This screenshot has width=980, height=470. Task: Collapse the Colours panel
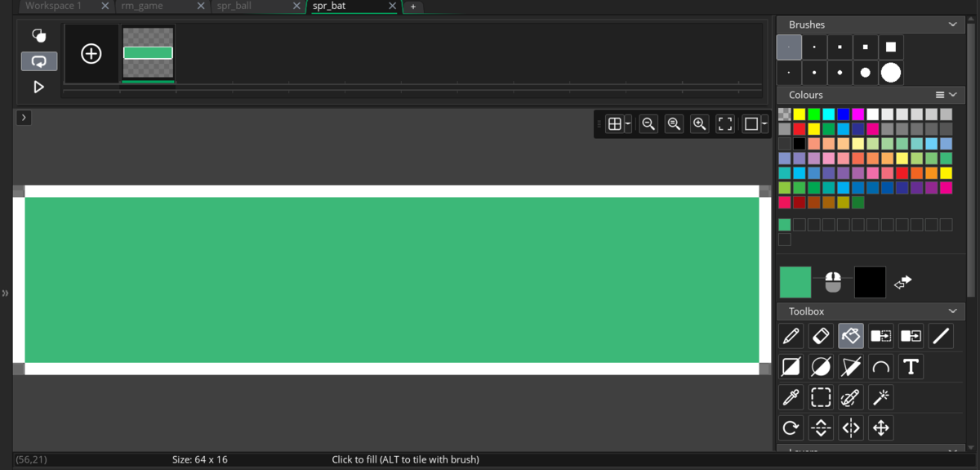point(953,95)
